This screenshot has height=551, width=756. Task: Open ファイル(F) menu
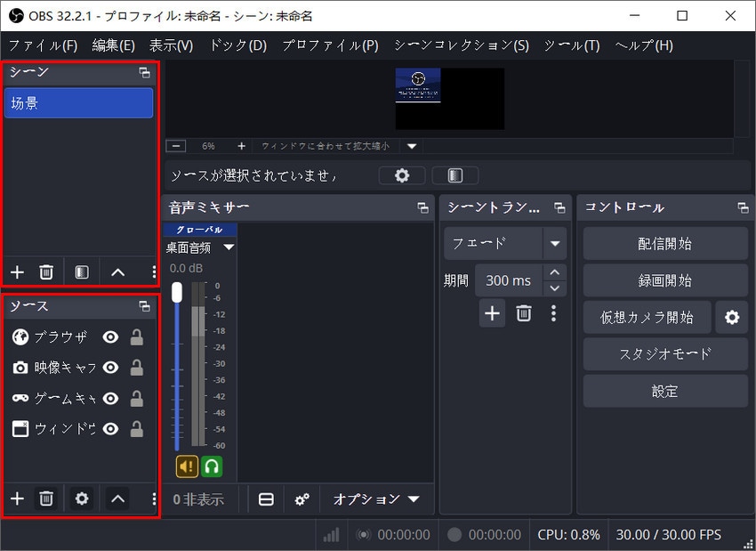point(44,45)
